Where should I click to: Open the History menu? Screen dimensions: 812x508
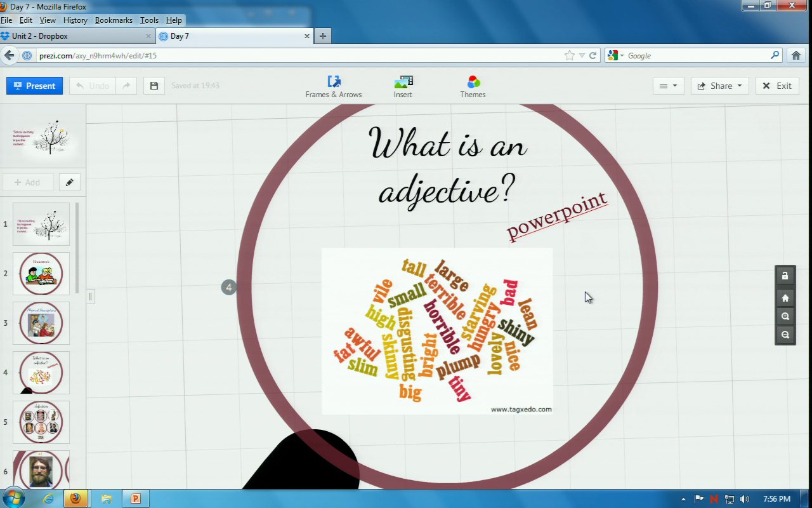click(x=75, y=20)
